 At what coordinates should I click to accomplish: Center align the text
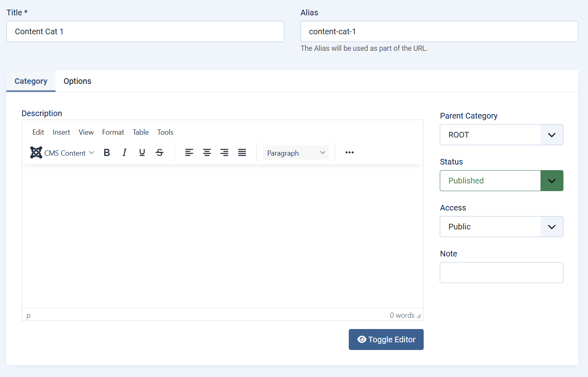point(207,152)
